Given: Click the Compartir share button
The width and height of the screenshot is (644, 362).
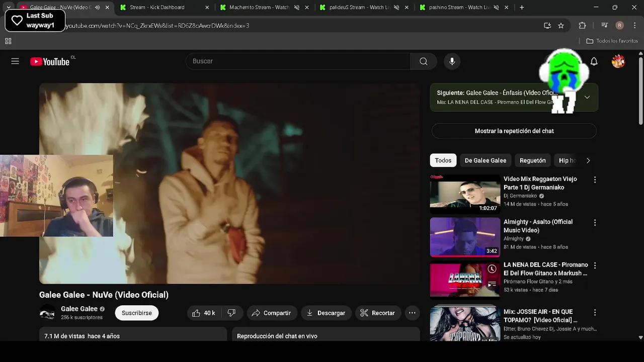Looking at the screenshot, I should pos(272,313).
